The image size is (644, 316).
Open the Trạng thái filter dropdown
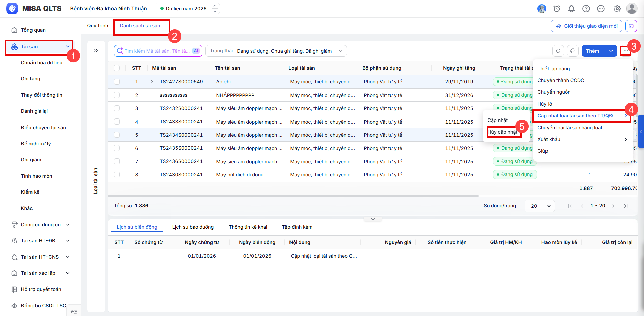coord(276,51)
